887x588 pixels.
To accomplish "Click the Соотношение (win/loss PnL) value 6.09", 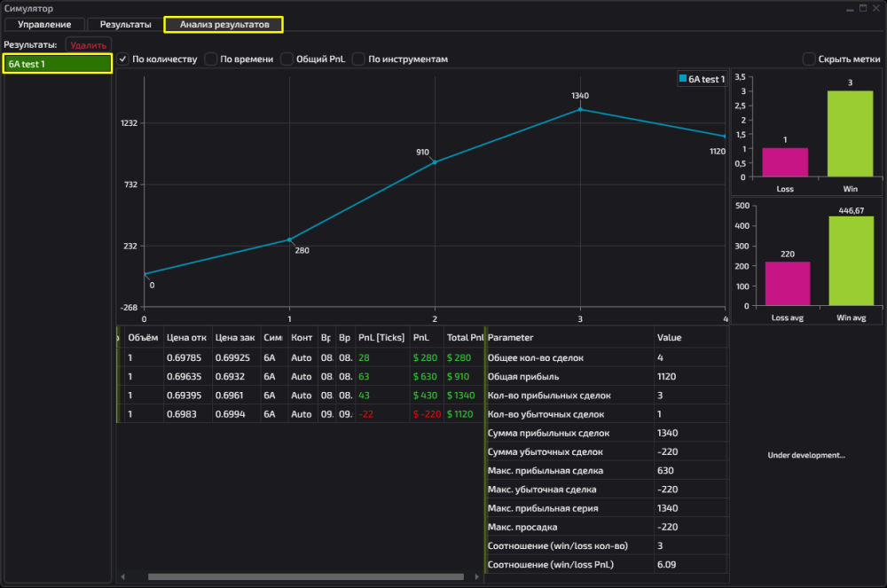I will pyautogui.click(x=666, y=564).
